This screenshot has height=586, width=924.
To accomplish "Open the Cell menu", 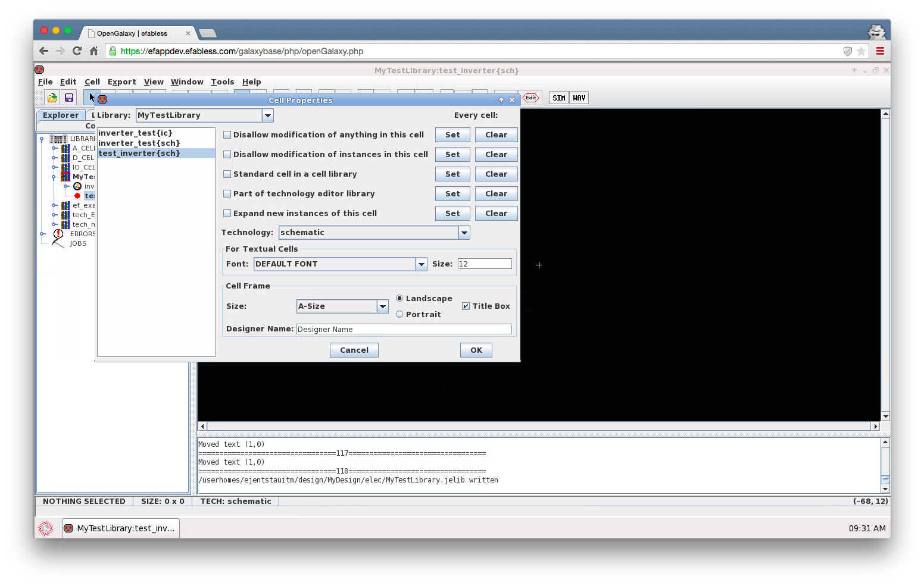I will coord(92,82).
